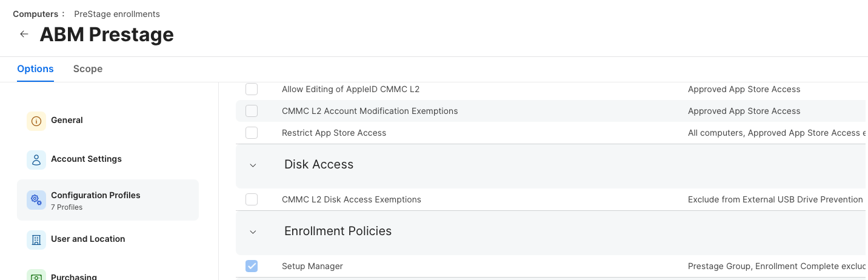This screenshot has height=280, width=868.
Task: Collapse the Enrollment Policies section
Action: click(253, 232)
